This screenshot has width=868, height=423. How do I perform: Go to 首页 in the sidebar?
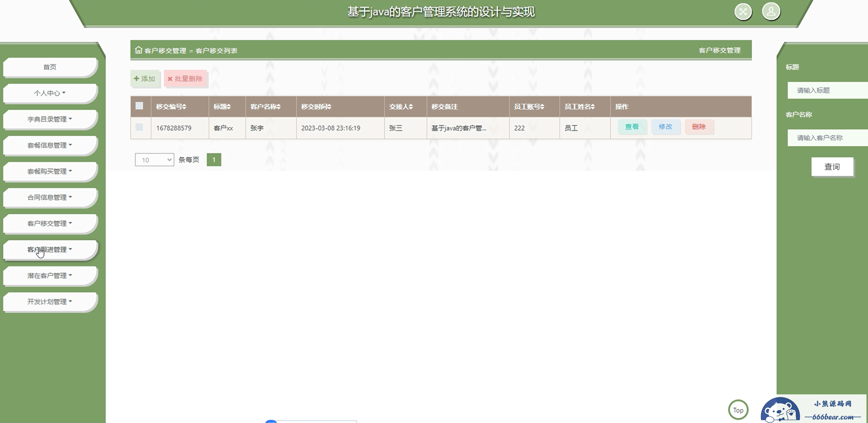coord(50,67)
